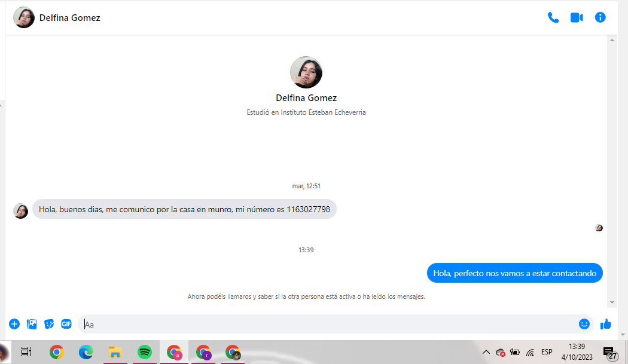This screenshot has width=628, height=364.
Task: Click Delfina Gomez name in header
Action: coord(70,17)
